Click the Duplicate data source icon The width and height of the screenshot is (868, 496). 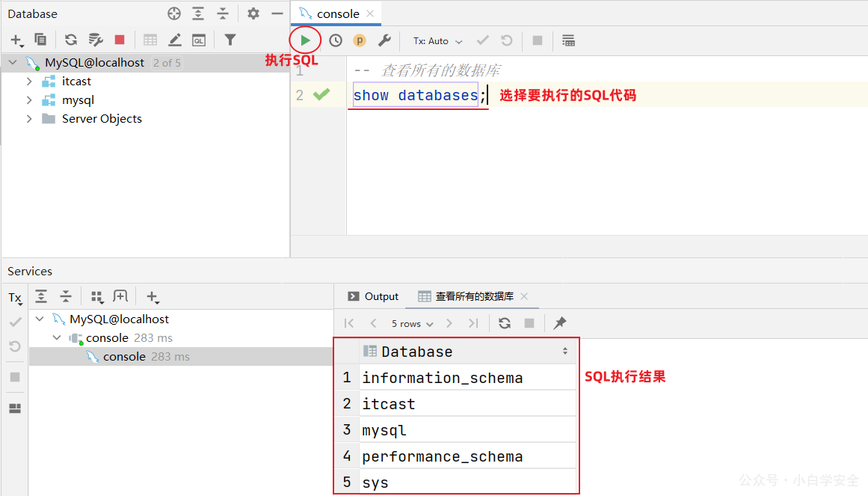click(x=40, y=40)
